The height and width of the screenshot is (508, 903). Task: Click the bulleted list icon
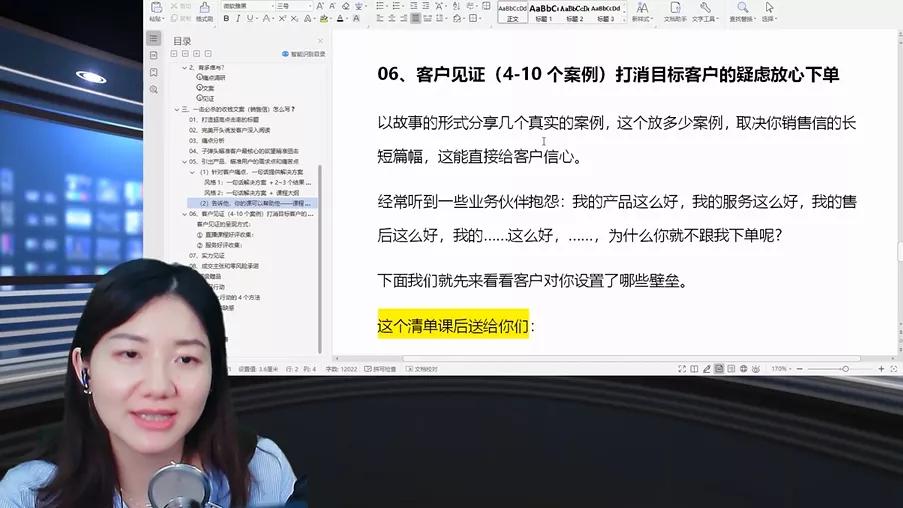[380, 6]
